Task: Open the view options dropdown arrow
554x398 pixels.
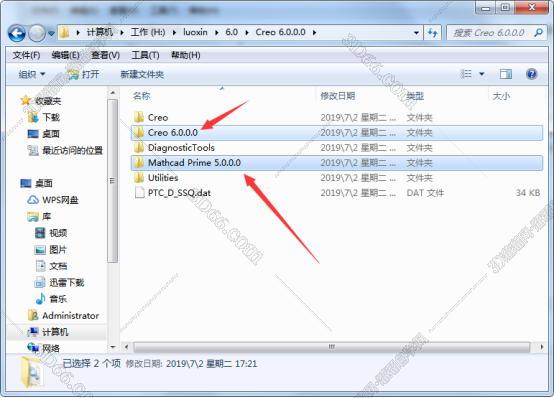Action: pos(482,74)
